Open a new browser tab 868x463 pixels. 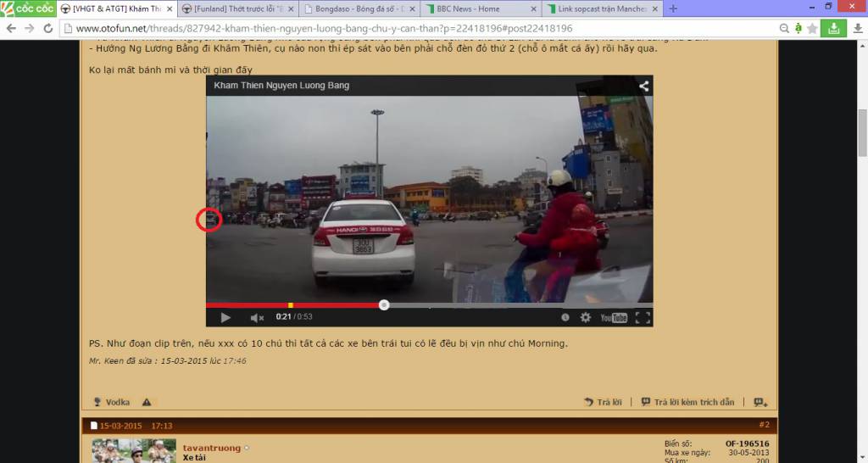[673, 8]
